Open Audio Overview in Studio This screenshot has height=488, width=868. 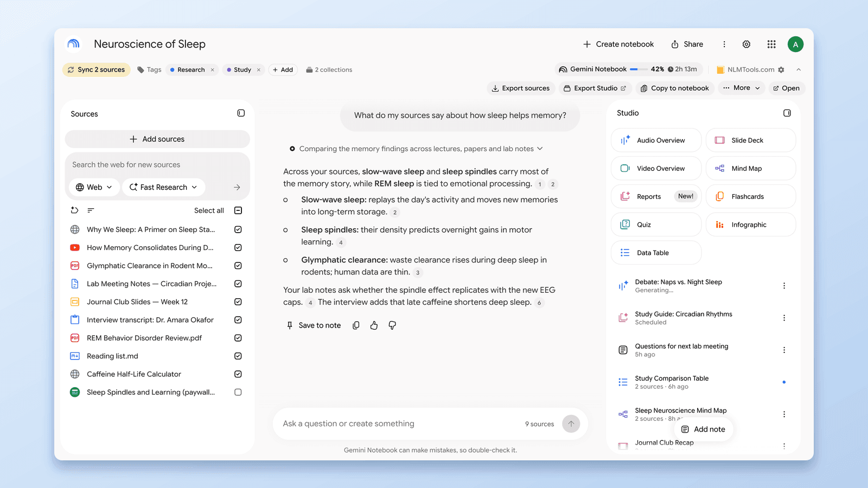point(656,140)
